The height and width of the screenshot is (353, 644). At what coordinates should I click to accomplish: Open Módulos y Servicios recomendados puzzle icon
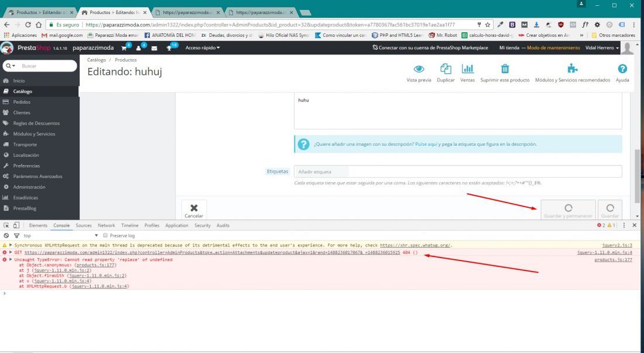click(x=572, y=68)
